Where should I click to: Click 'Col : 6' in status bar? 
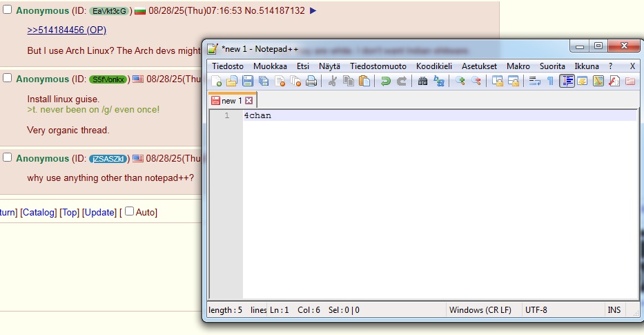[x=309, y=310]
